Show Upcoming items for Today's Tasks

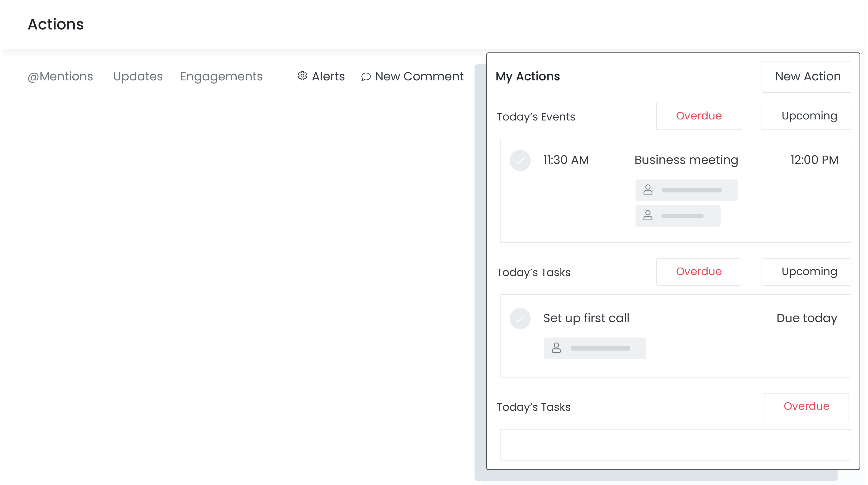pos(806,272)
